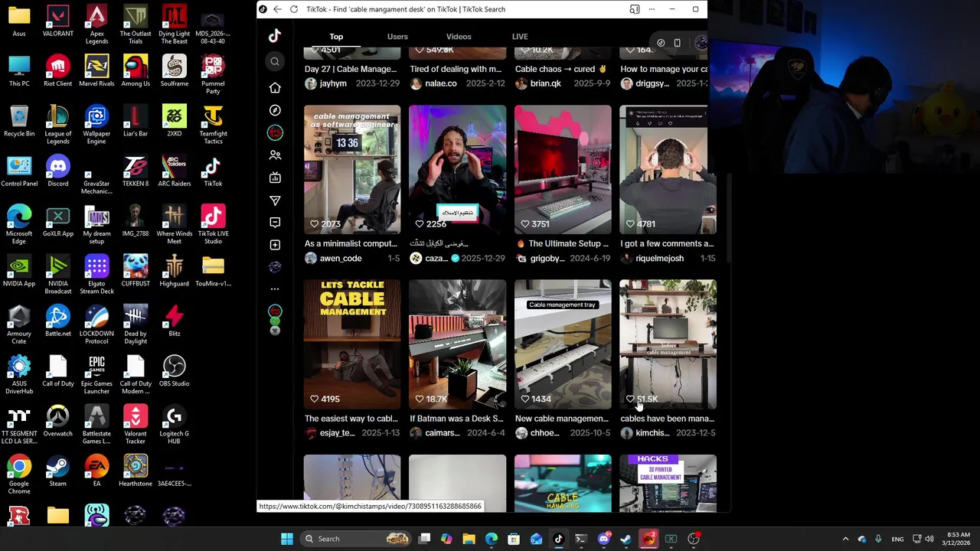
Task: Open the title bar three-dots menu
Action: (652, 9)
